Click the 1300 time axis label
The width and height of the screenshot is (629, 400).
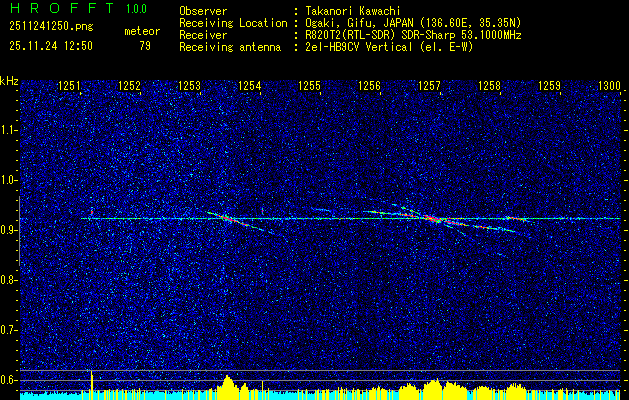point(609,86)
